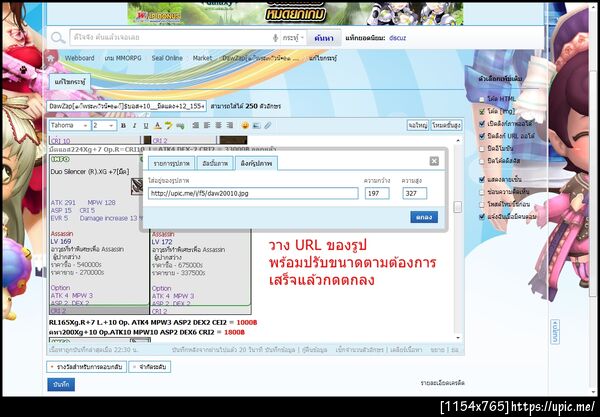Switch to the first tab in the image dialog
The width and height of the screenshot is (600, 417).
pyautogui.click(x=171, y=163)
